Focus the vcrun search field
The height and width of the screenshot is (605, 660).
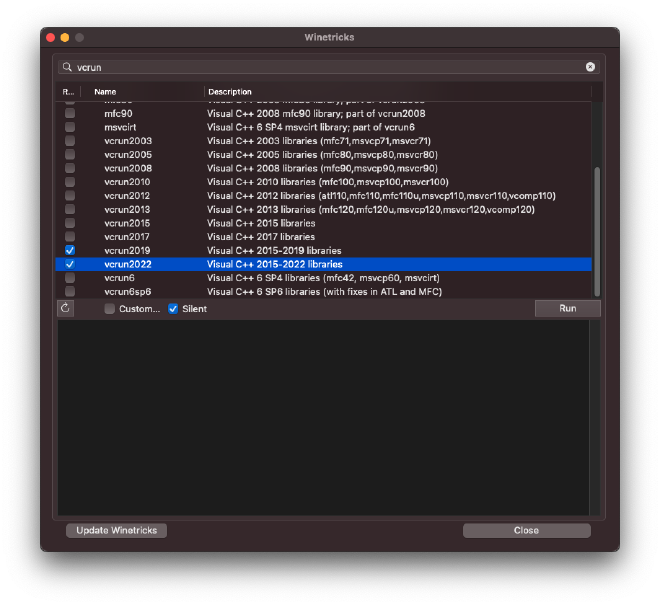point(329,67)
